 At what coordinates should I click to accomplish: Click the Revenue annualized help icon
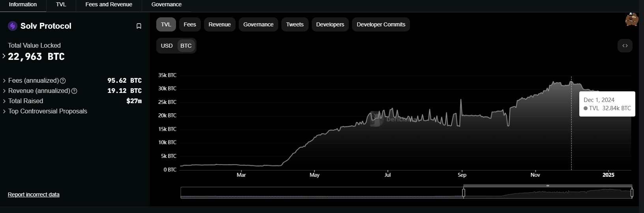pos(74,91)
